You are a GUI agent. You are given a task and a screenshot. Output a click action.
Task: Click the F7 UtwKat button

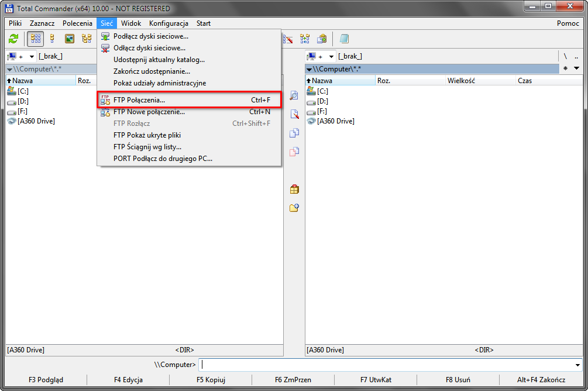point(376,380)
